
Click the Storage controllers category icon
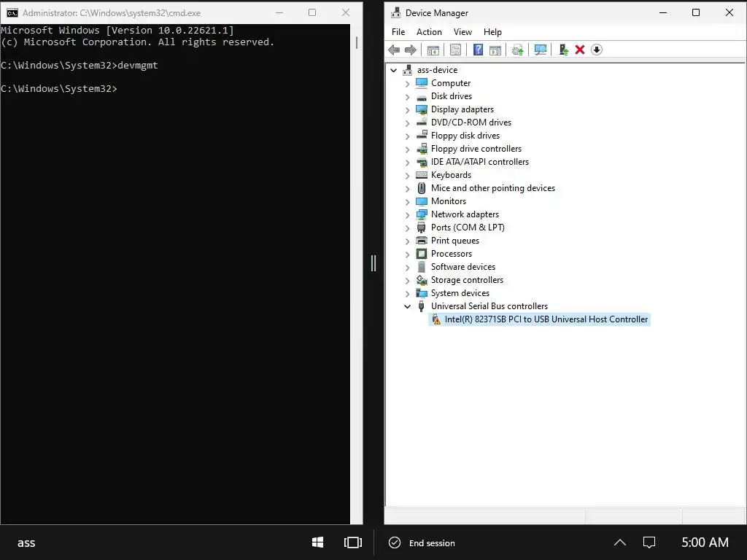[422, 280]
